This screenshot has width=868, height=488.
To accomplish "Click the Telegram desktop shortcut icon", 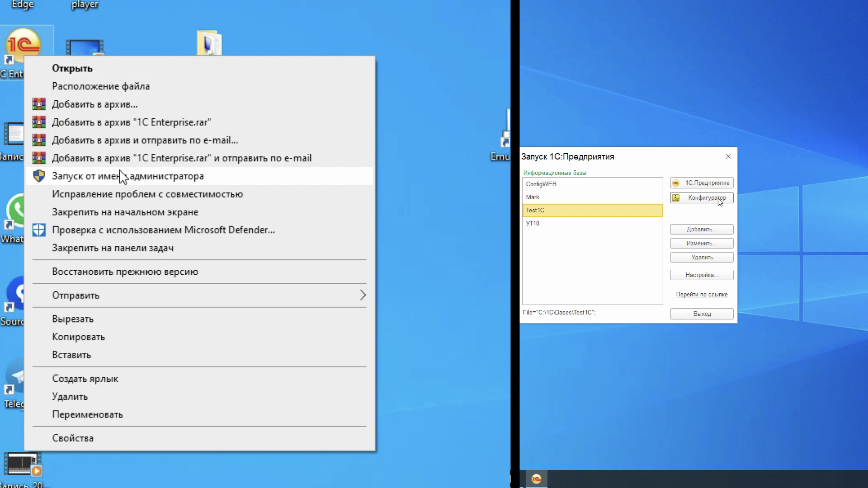I will pyautogui.click(x=15, y=377).
